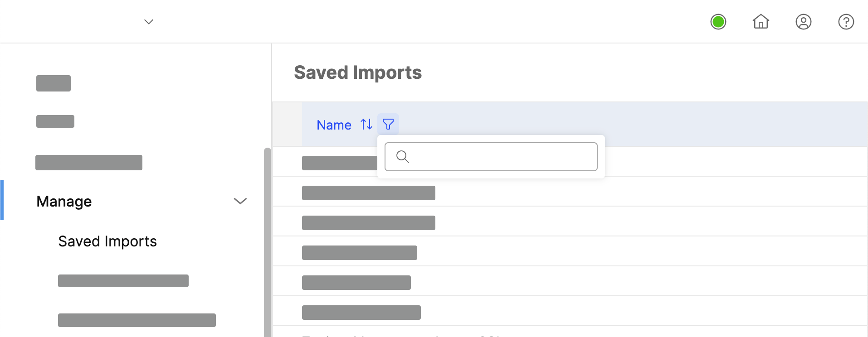Select the first saved import row
The width and height of the screenshot is (868, 337).
[340, 162]
